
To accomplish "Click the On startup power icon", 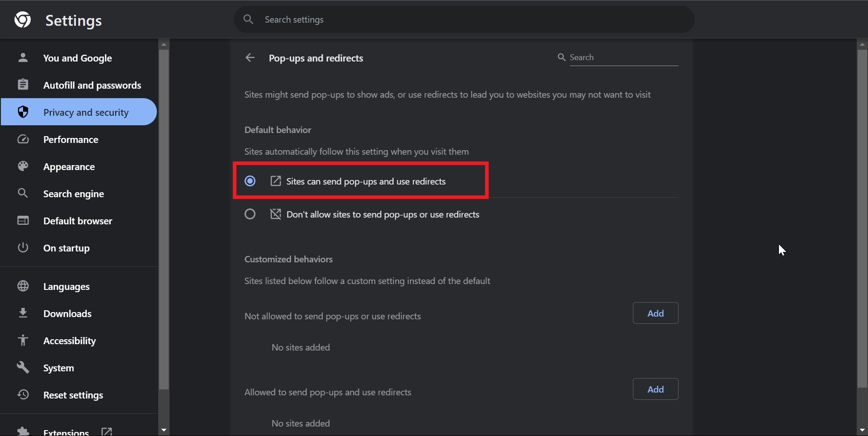I will (x=23, y=248).
